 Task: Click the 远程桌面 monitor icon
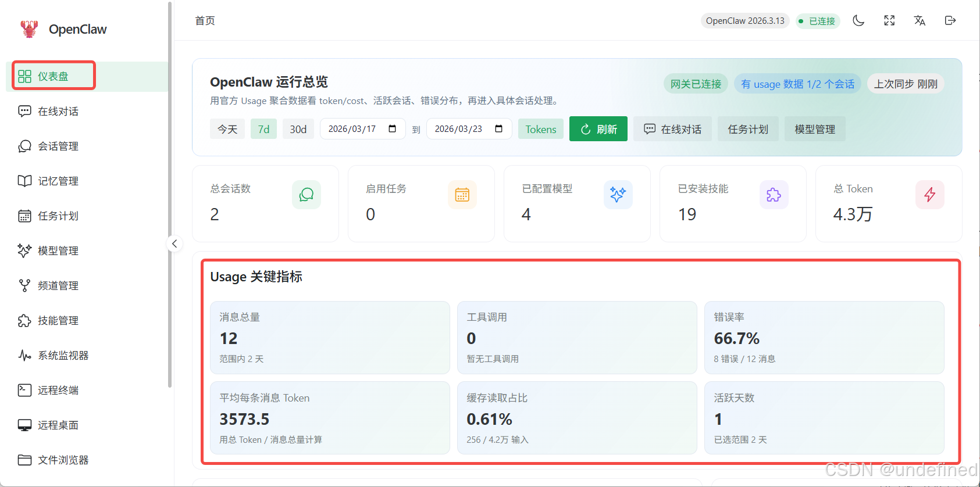click(x=24, y=425)
